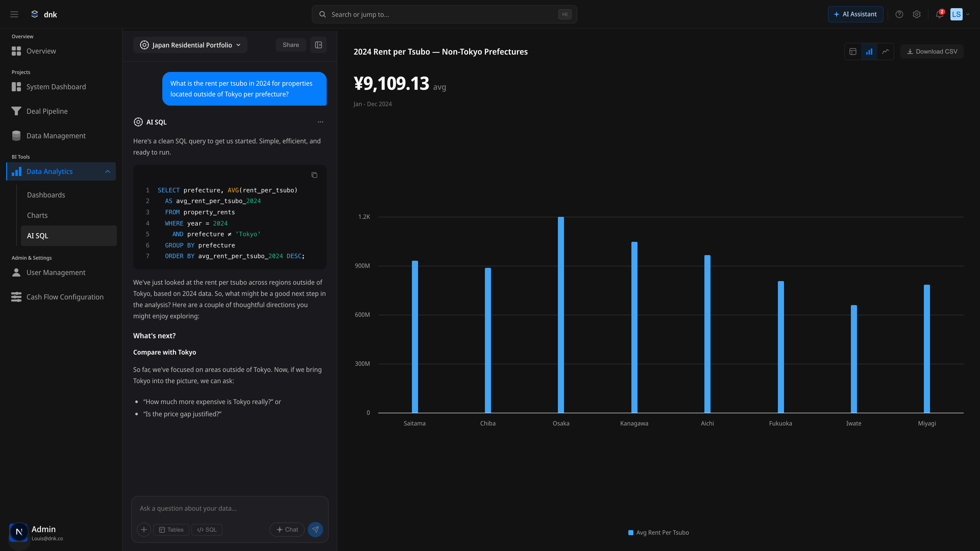Open the search bar with the magnifier icon
This screenshot has width=980, height=551.
(x=323, y=14)
